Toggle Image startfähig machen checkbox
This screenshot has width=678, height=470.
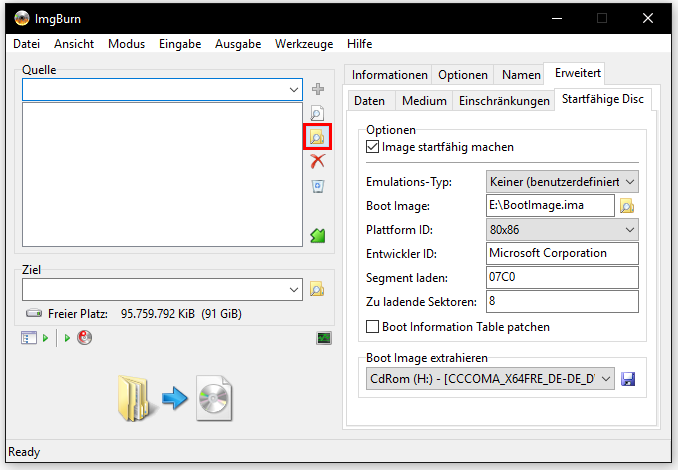tap(372, 147)
